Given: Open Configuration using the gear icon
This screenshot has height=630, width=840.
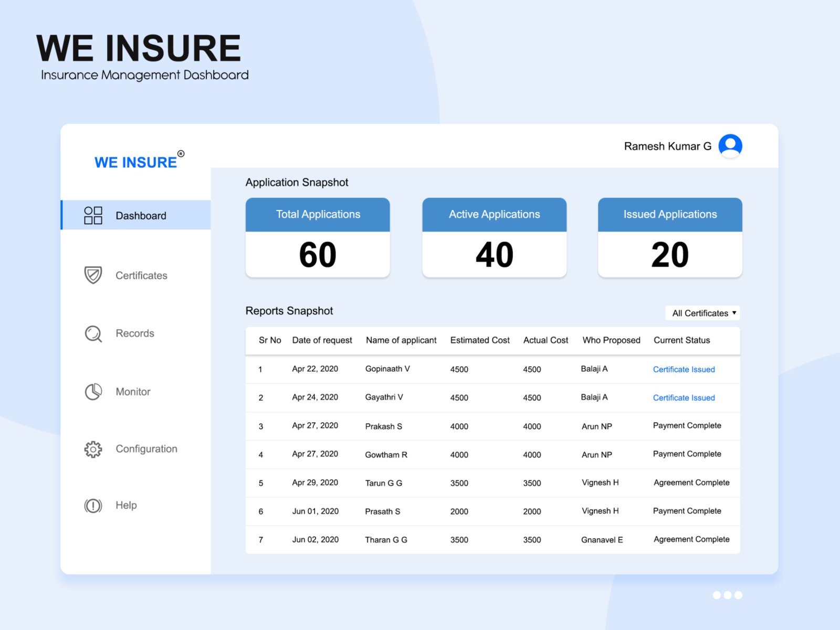Looking at the screenshot, I should (x=92, y=449).
